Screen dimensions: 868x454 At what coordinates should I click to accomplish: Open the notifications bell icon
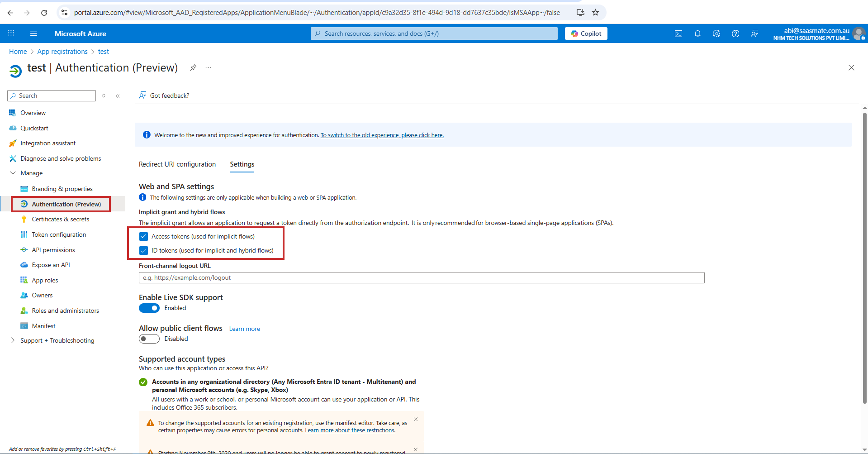coord(697,33)
